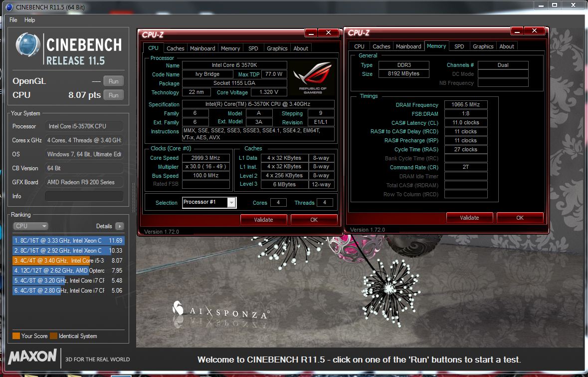Screen dimensions: 588x377
Task: Switch to Memory tab in left CPU-Z window
Action: (x=230, y=48)
